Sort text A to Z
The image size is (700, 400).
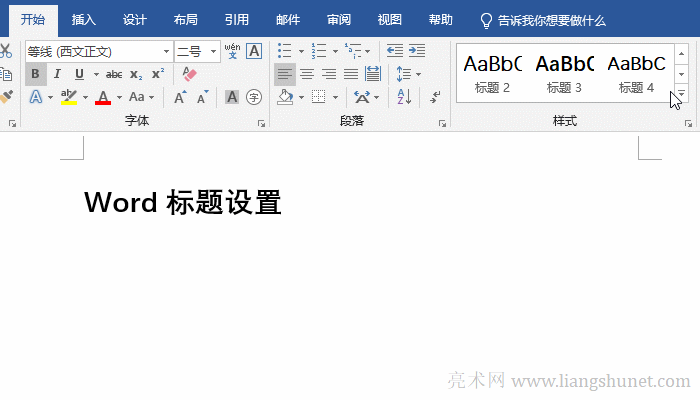404,97
